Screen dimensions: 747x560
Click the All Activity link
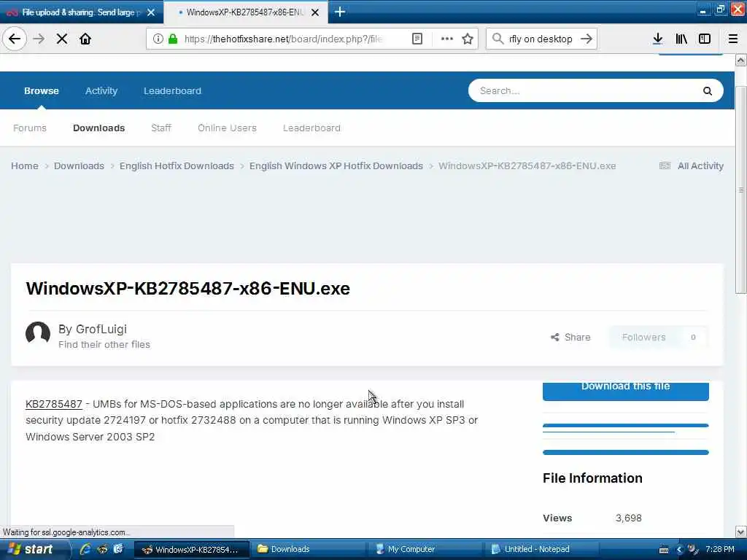[x=700, y=166]
